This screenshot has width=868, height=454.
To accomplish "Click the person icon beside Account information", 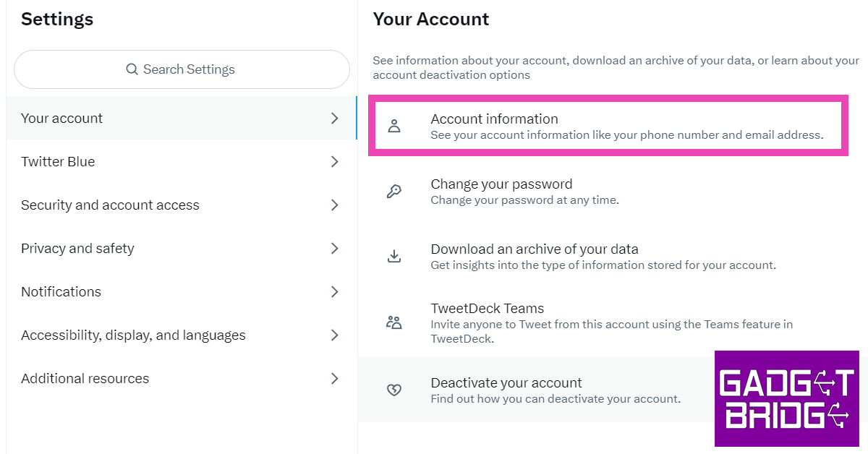I will [x=394, y=127].
